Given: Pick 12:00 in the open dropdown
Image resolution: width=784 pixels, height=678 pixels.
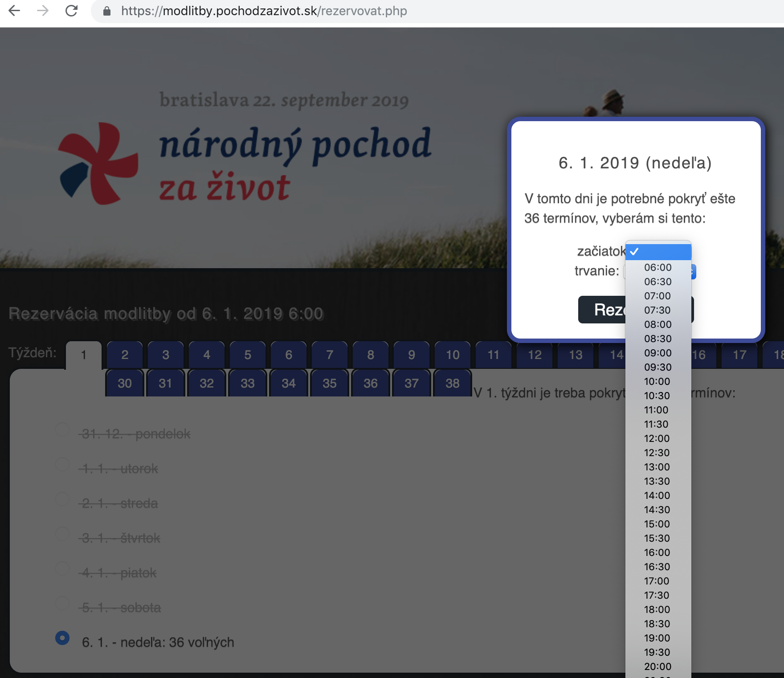Looking at the screenshot, I should [657, 438].
